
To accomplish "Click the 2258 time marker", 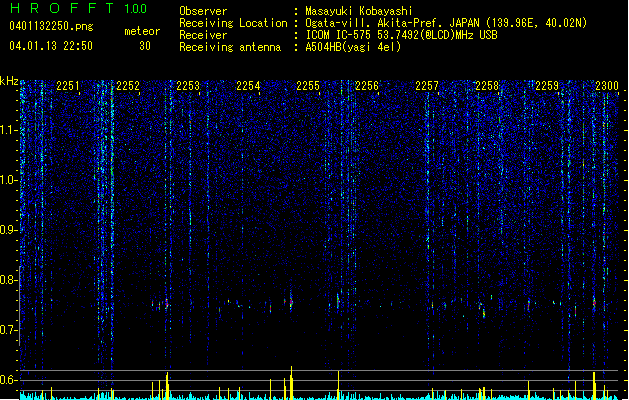I will (x=487, y=86).
